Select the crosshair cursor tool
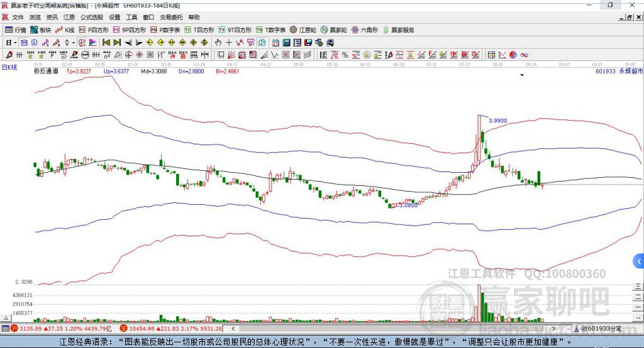Viewport: 644px width, 348px height. [229, 43]
